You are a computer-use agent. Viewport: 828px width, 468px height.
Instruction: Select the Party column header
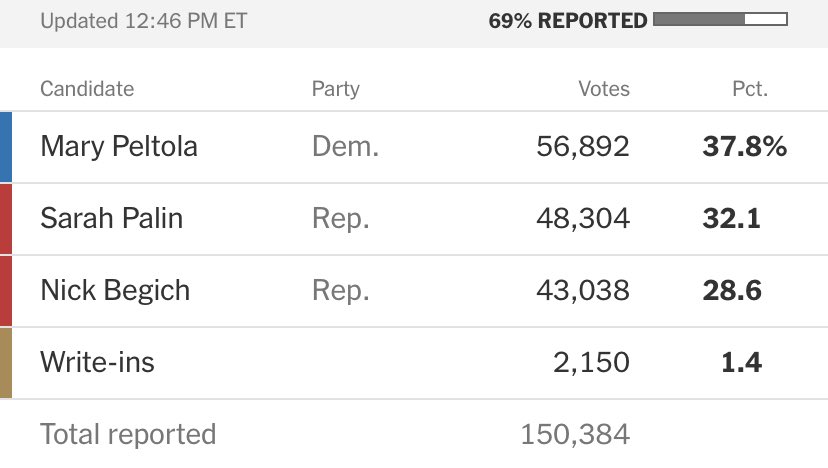[336, 89]
